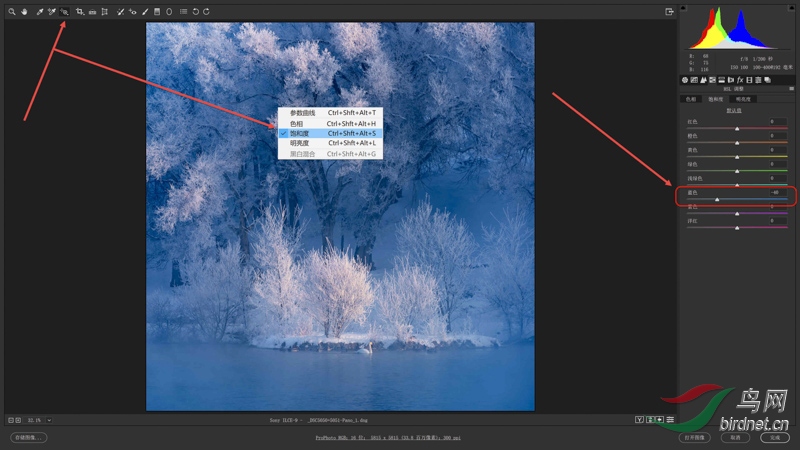
Task: Toggle the Y before/after preview button
Action: (639, 420)
